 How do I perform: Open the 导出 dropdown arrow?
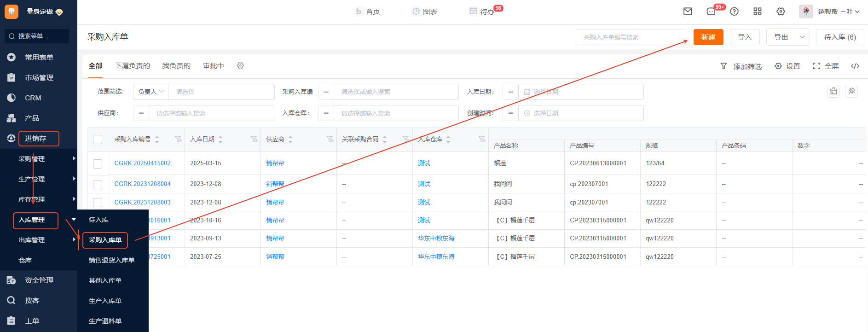point(802,37)
